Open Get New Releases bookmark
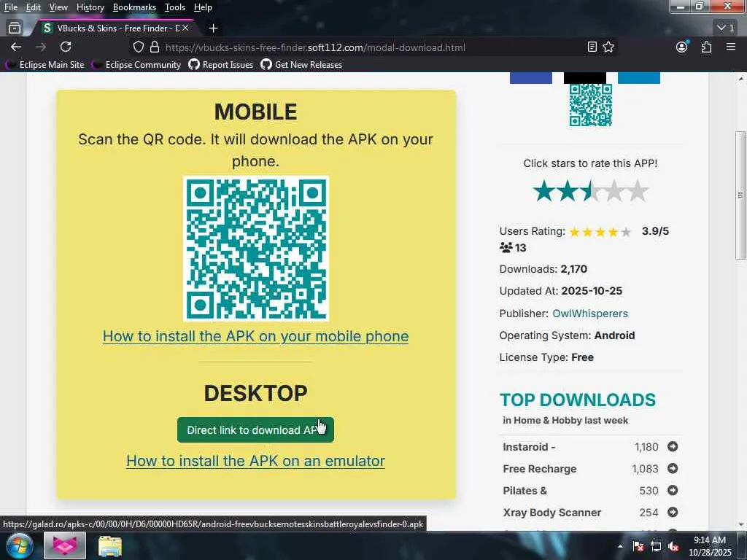 coord(301,65)
